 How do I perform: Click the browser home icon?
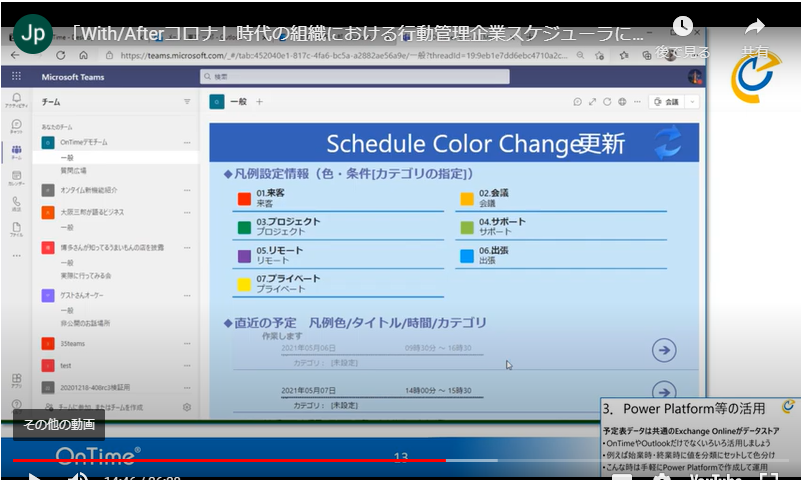pos(84,55)
